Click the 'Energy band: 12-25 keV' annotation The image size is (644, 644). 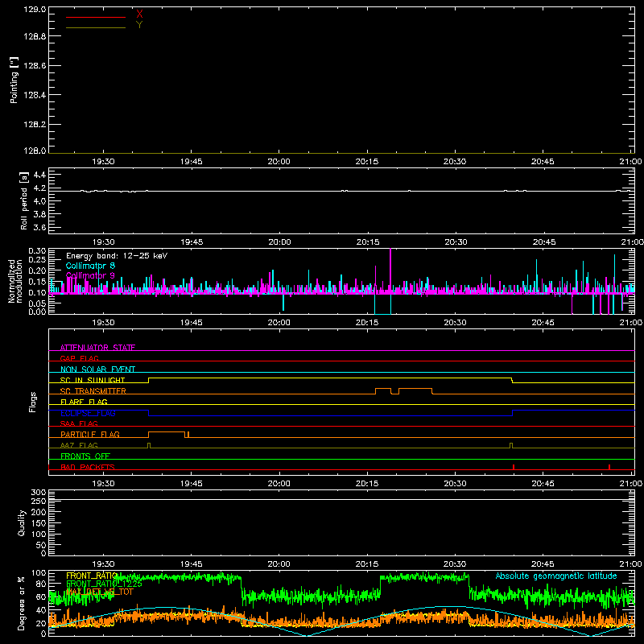pos(117,256)
